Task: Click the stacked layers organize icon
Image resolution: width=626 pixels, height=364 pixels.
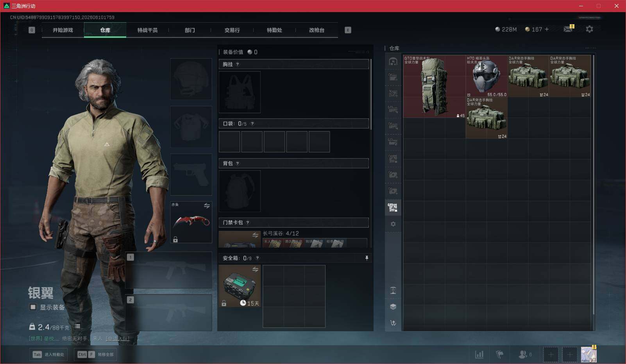Action: (x=393, y=307)
